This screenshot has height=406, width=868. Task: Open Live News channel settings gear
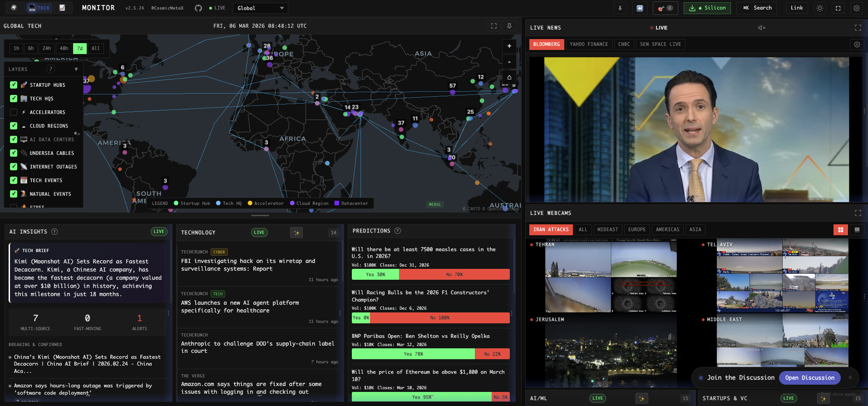click(857, 45)
